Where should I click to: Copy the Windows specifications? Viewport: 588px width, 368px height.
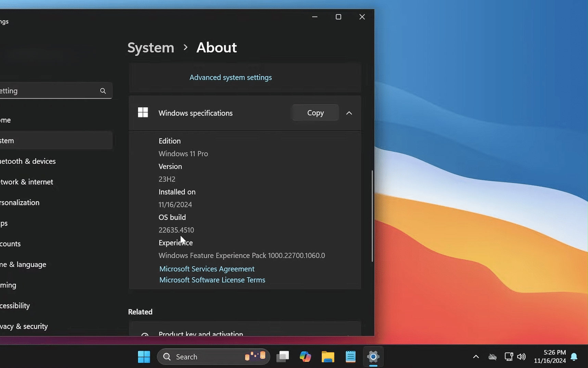click(x=315, y=113)
